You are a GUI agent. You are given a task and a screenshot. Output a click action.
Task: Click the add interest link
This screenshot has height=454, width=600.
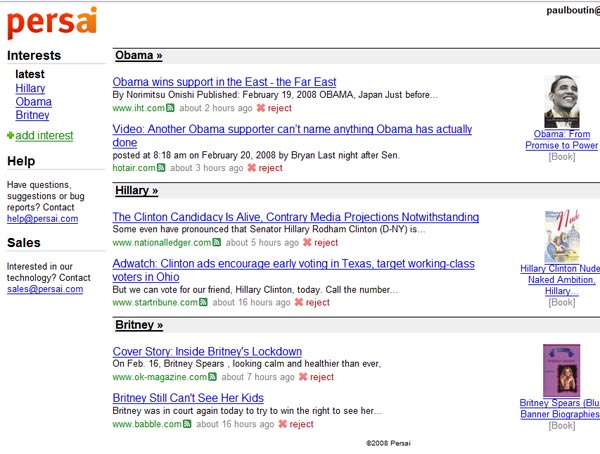44,135
